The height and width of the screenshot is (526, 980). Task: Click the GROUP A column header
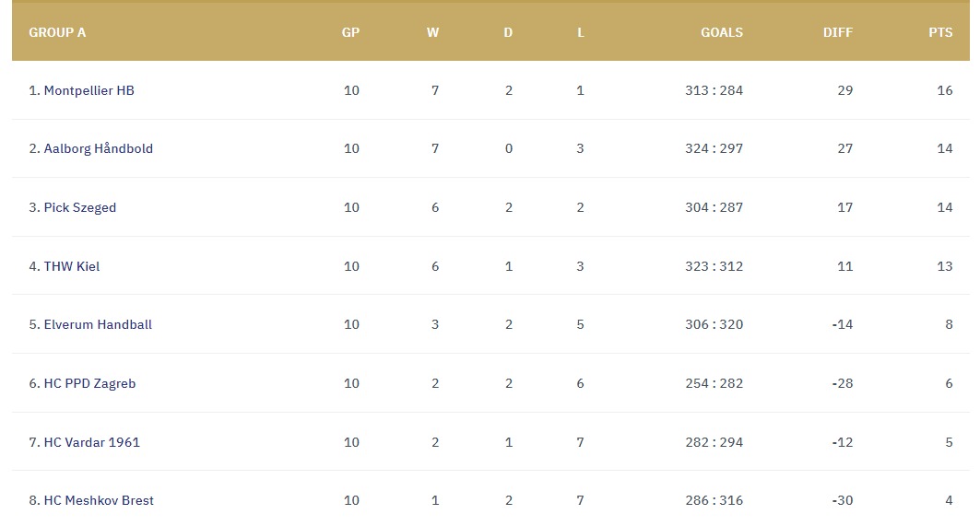click(x=57, y=32)
